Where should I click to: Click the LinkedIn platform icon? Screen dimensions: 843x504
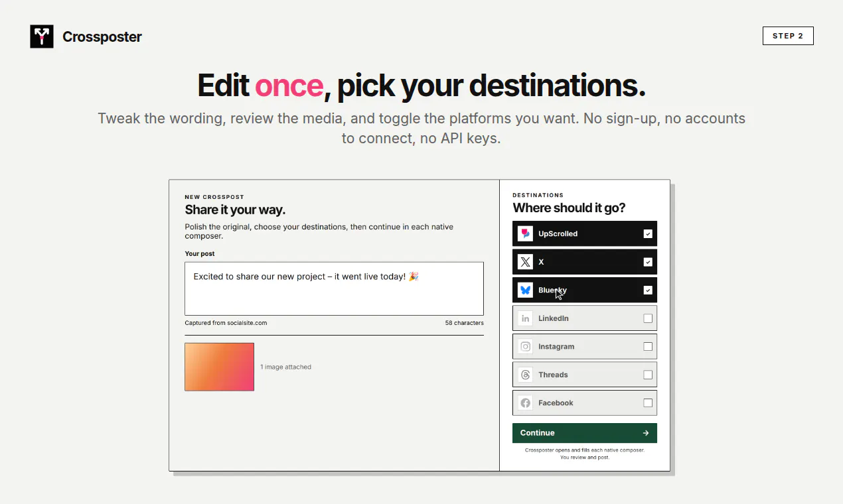[x=526, y=318]
